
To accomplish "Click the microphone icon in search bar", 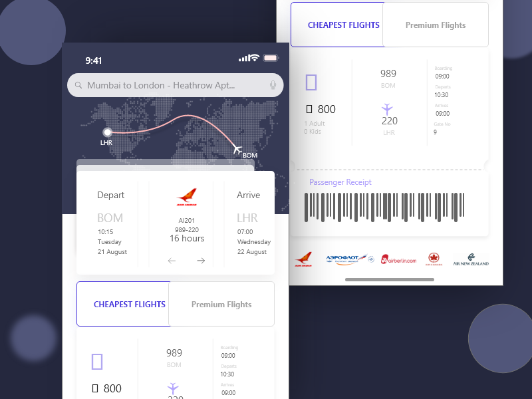I will pos(273,85).
